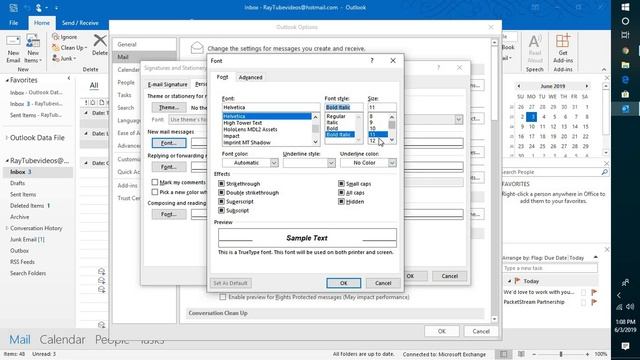
Task: Open the Cortana circle icon on taskbar
Action: 625,21
